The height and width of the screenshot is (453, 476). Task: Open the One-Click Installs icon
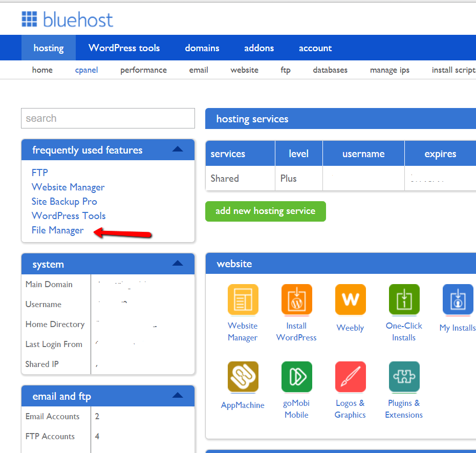point(404,299)
